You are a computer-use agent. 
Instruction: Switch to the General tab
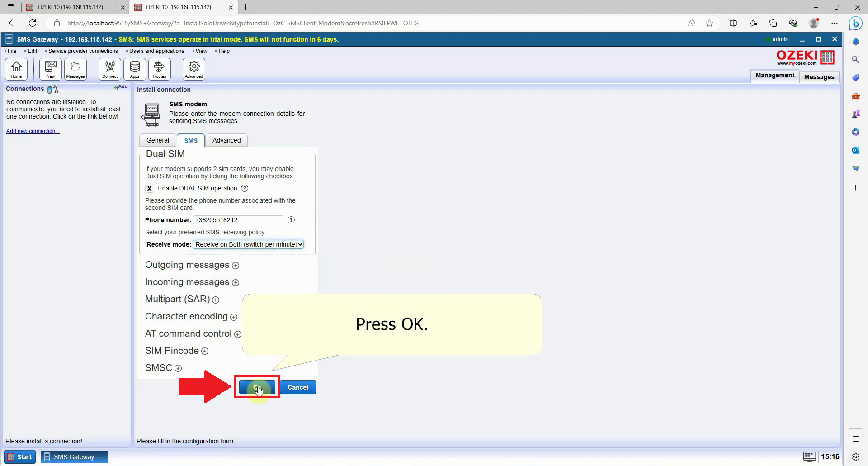click(158, 140)
